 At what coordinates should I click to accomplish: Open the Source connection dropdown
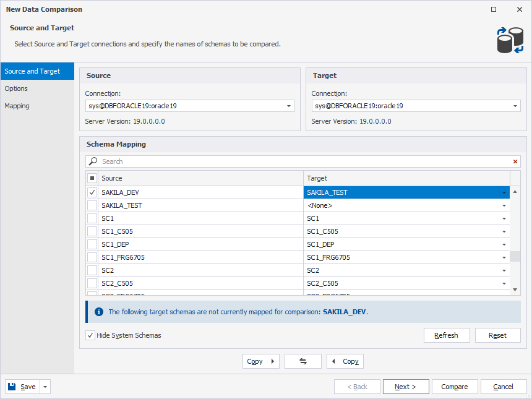[x=289, y=106]
